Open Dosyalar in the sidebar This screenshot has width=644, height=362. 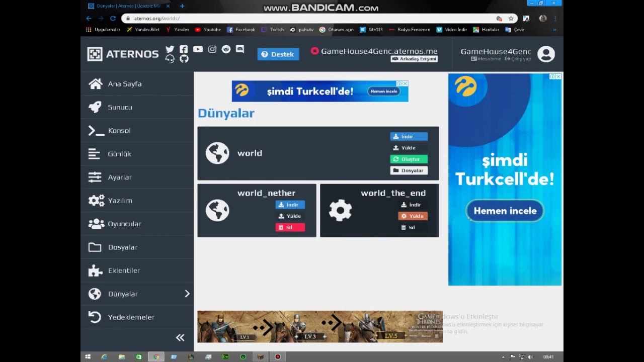pos(137,247)
